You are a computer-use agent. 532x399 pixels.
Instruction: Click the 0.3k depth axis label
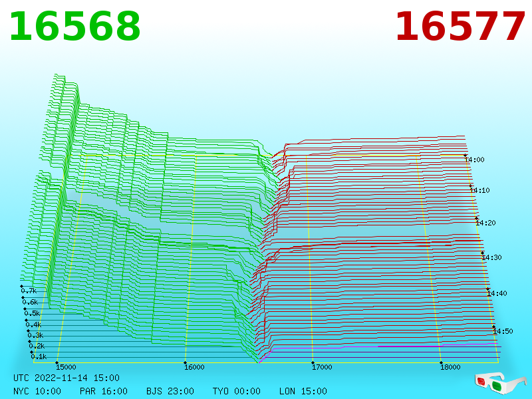pos(35,336)
